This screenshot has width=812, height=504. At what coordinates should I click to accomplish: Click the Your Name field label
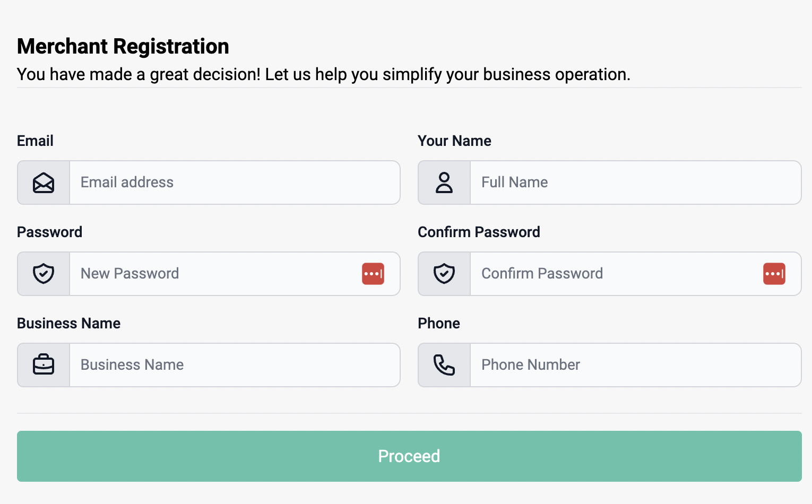(x=454, y=141)
